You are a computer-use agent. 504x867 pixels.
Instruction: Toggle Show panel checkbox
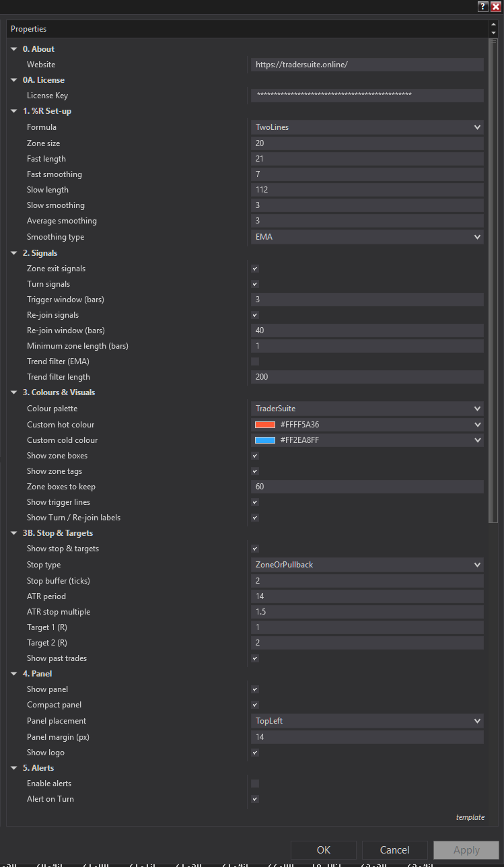coord(255,689)
